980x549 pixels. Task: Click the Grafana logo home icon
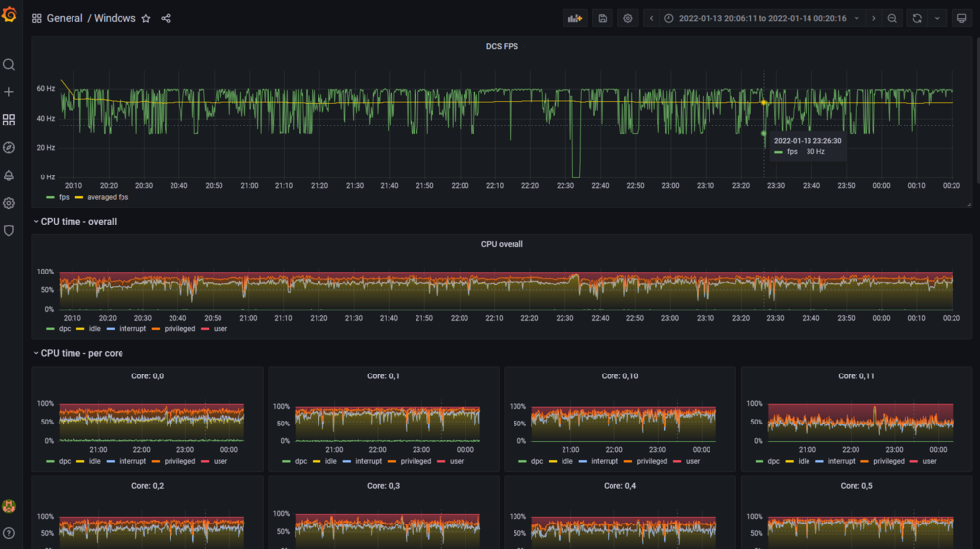pos(9,15)
